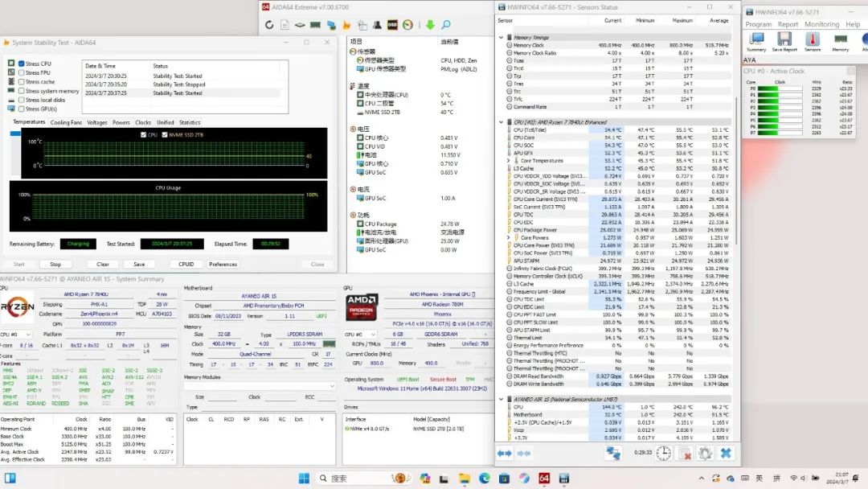Open the CPU #0 selector dropdown

[x=17, y=334]
